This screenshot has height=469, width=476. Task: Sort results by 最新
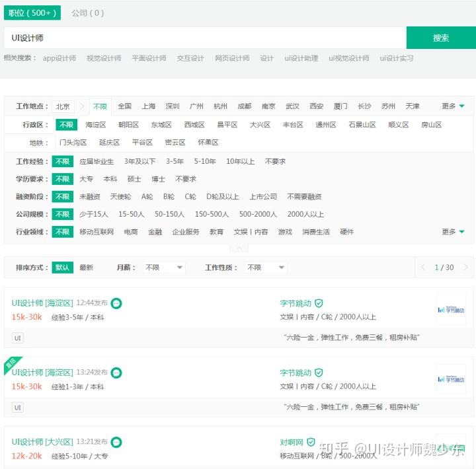86,268
